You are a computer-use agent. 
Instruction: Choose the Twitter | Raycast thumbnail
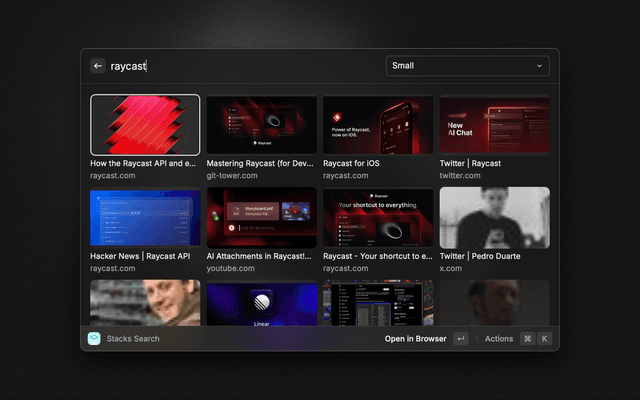pos(494,125)
